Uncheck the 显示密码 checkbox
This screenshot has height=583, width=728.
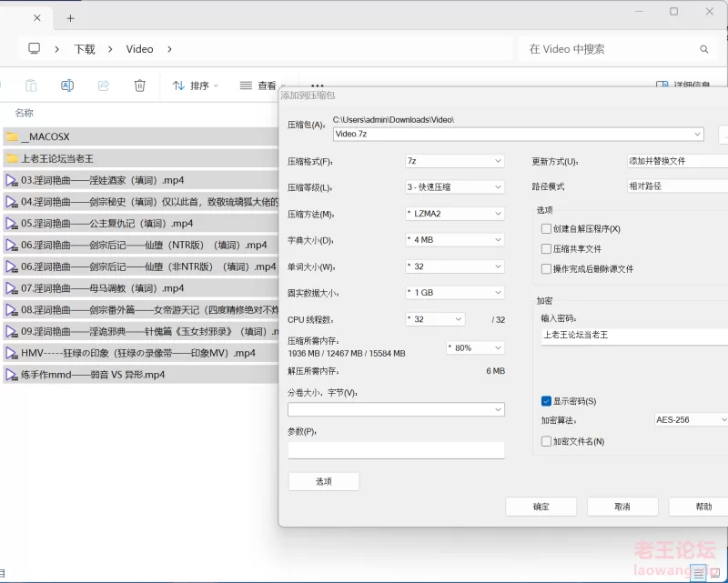546,401
